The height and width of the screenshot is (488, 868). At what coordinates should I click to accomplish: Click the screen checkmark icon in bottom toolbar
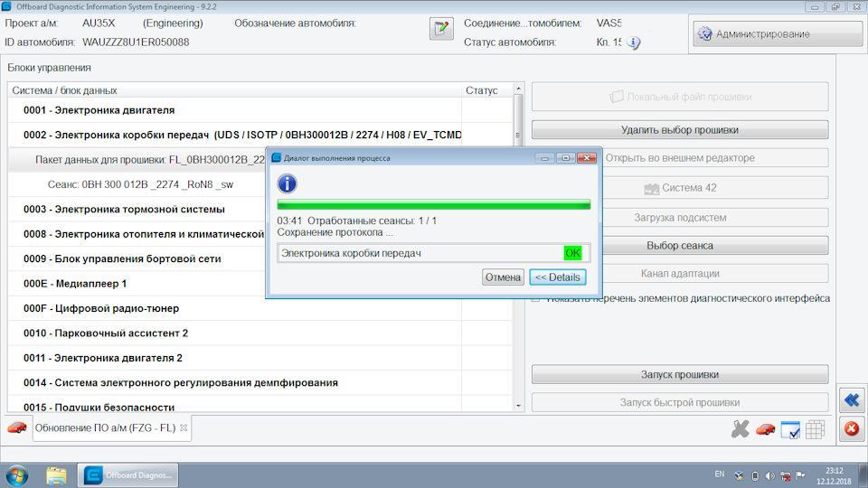[790, 429]
